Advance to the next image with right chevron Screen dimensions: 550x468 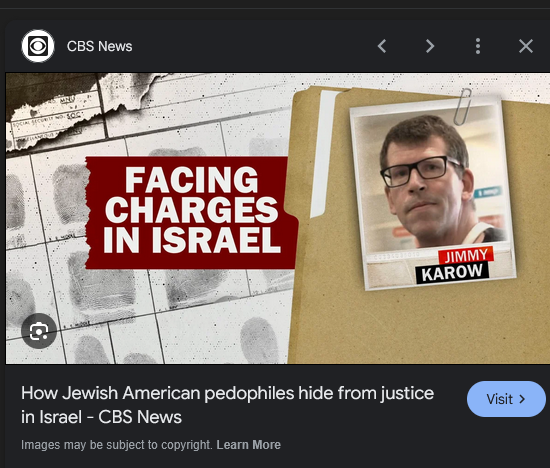tap(430, 46)
